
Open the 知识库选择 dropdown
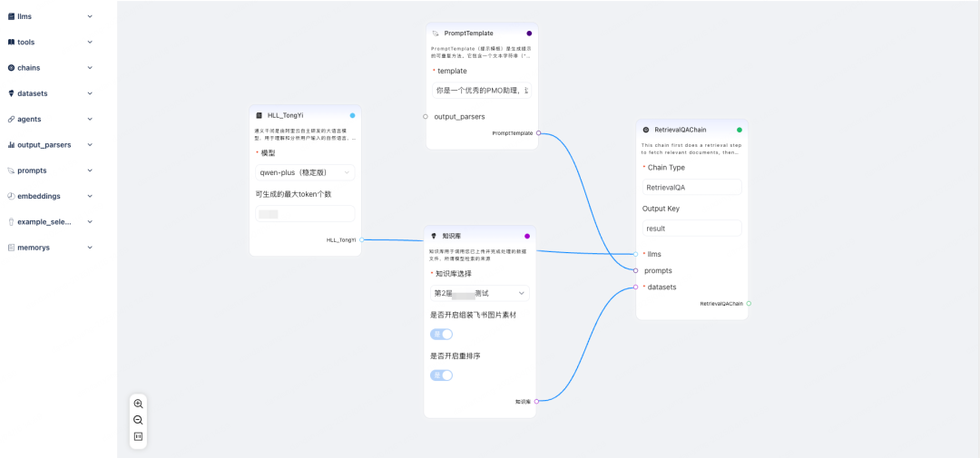[x=480, y=293]
